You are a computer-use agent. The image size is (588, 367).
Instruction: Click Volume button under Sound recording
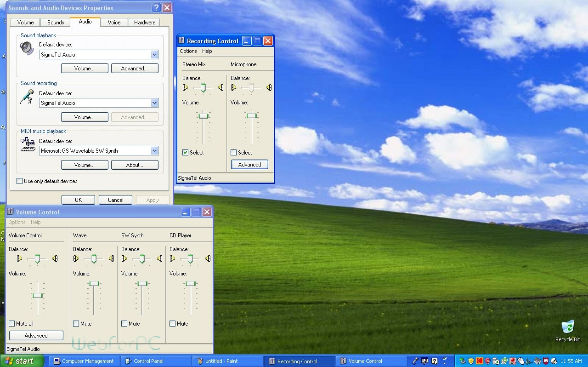85,117
